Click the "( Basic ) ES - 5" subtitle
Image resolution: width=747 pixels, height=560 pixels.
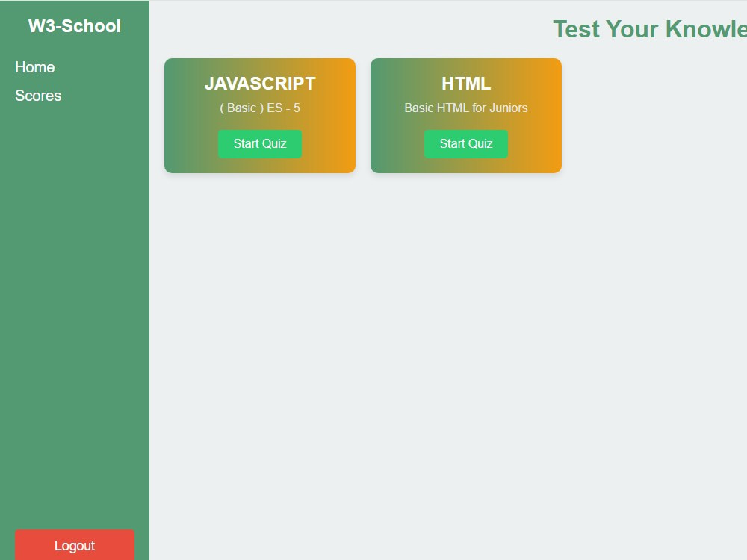(x=260, y=108)
